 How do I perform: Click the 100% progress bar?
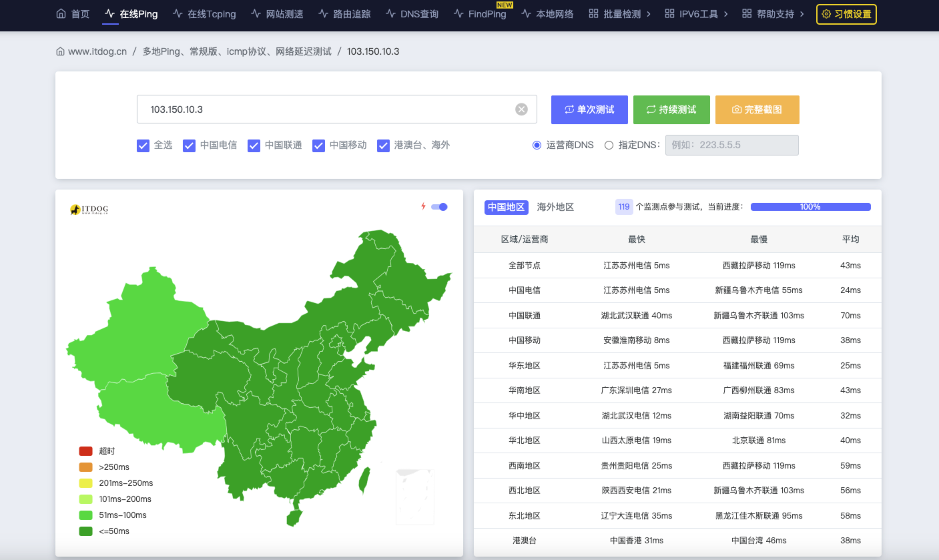pyautogui.click(x=810, y=207)
